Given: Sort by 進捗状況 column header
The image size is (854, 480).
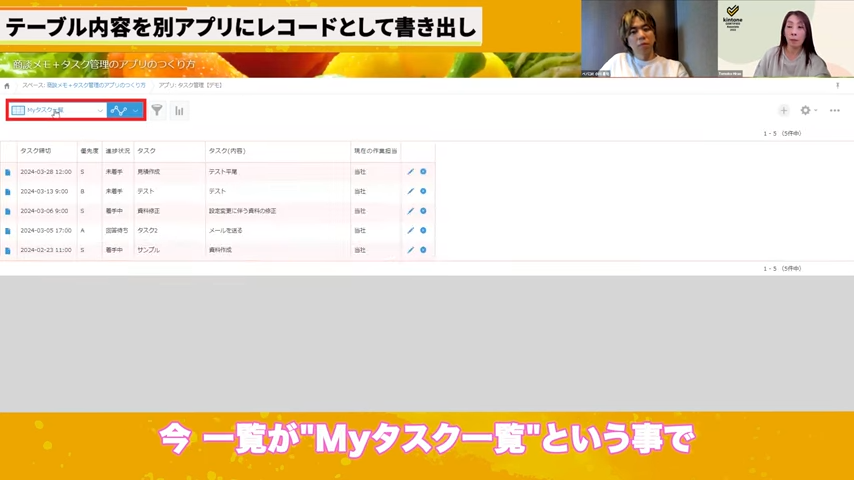Looking at the screenshot, I should coord(118,151).
